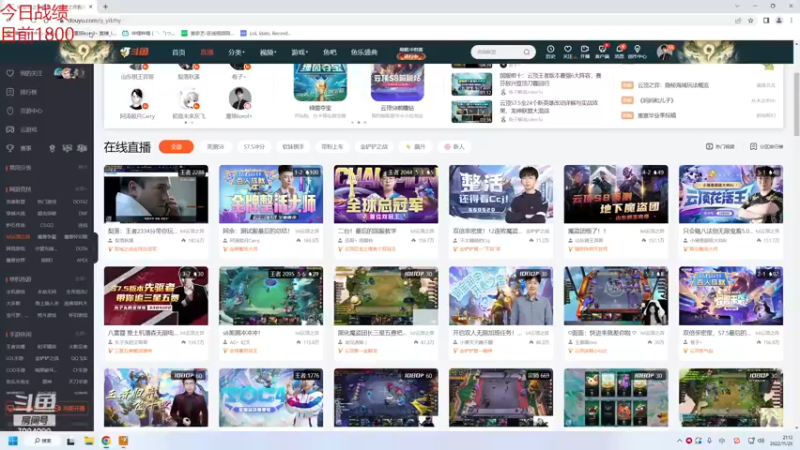Select CS:GO in sidebar categories

47,225
